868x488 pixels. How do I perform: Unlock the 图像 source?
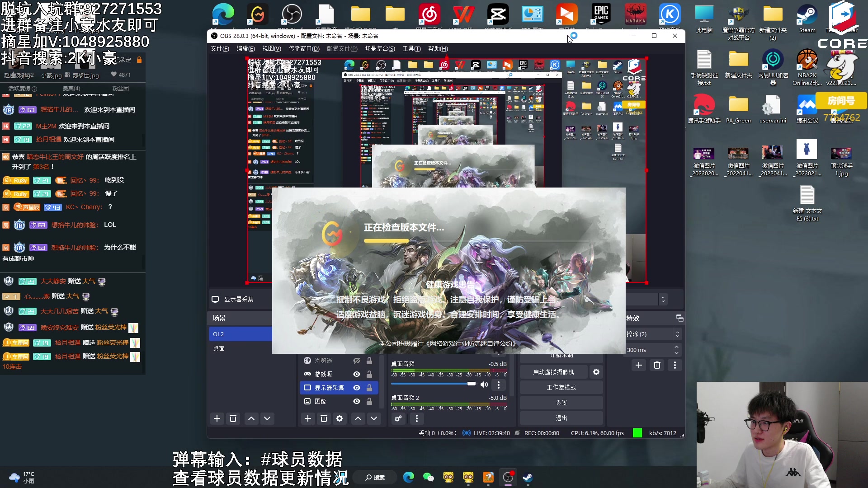click(x=369, y=401)
